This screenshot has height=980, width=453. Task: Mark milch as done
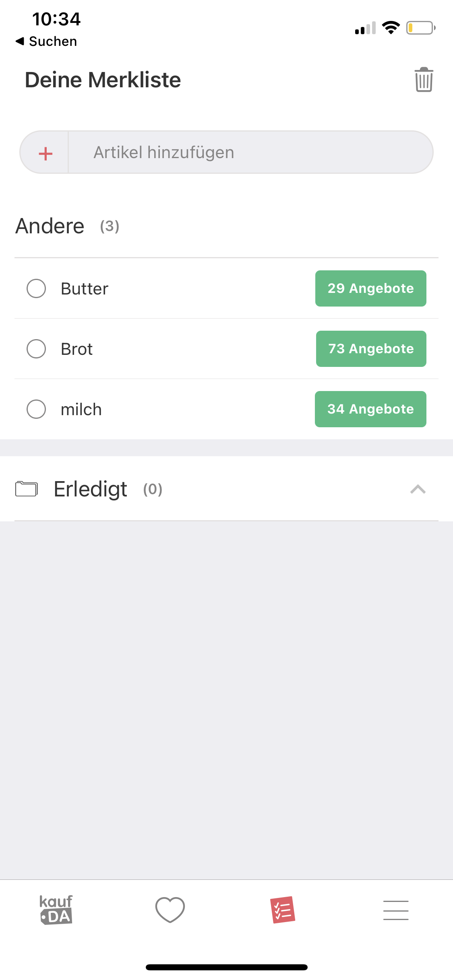tap(36, 409)
